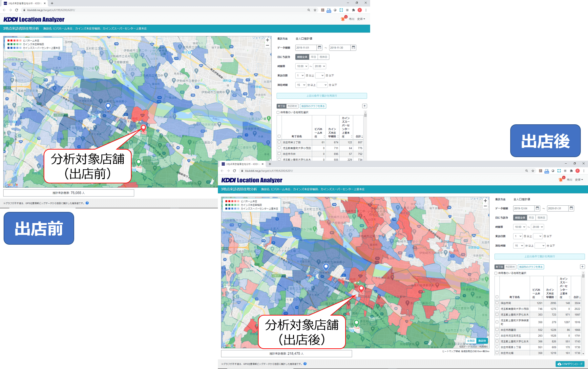
Task: Open 10:00 start time dropdown, lower window
Action: click(520, 227)
